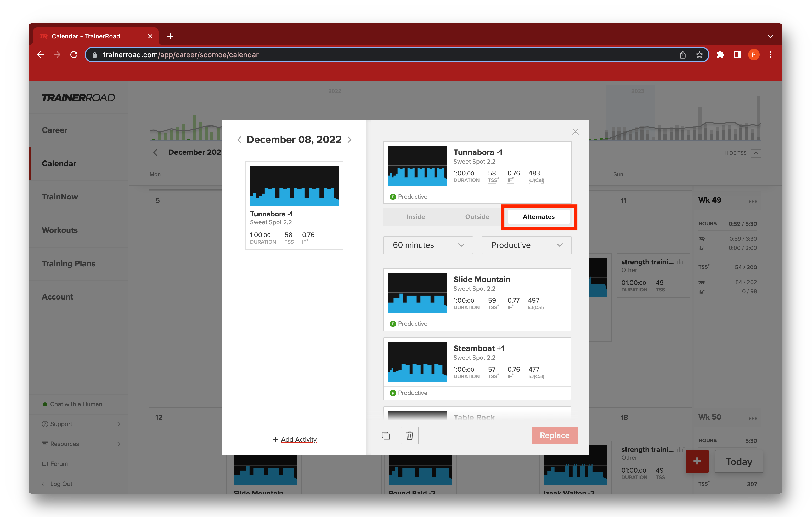Click the Replace button
812x517 pixels.
click(554, 435)
